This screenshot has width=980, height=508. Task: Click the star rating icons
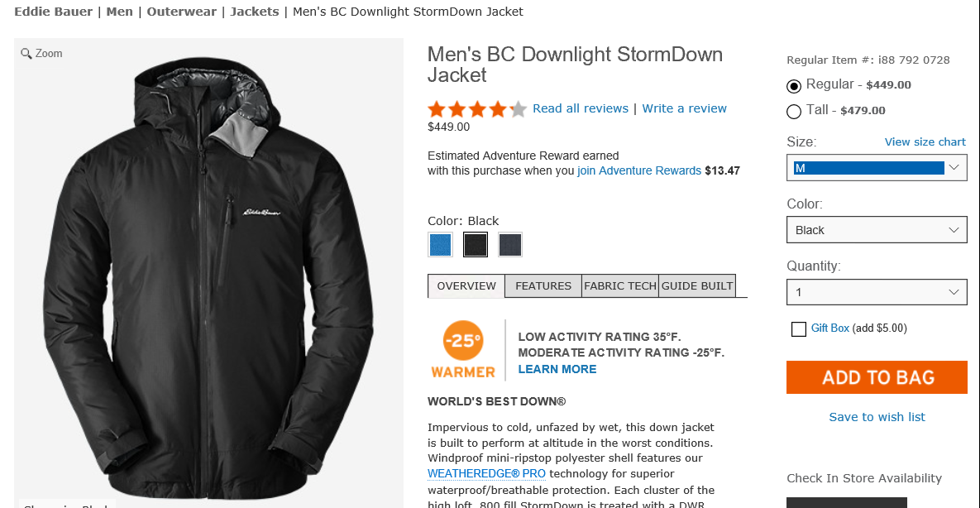tap(476, 109)
